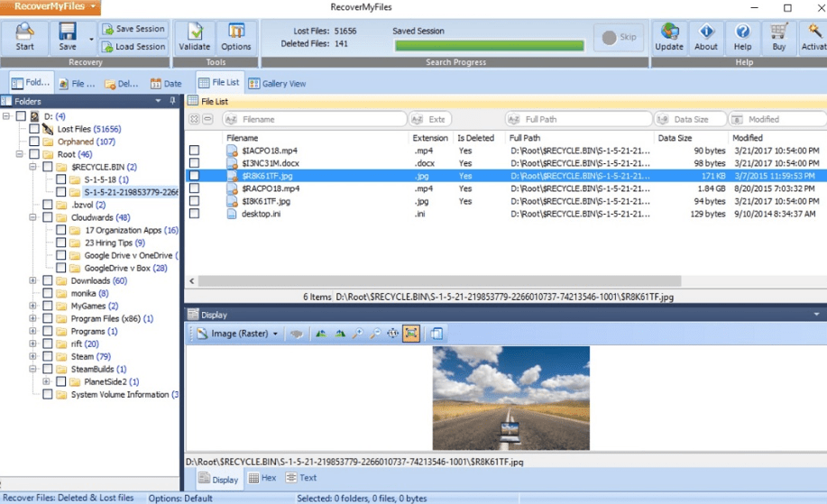Expand the Steam folder node
Viewport: 827px width, 504px height.
32,356
